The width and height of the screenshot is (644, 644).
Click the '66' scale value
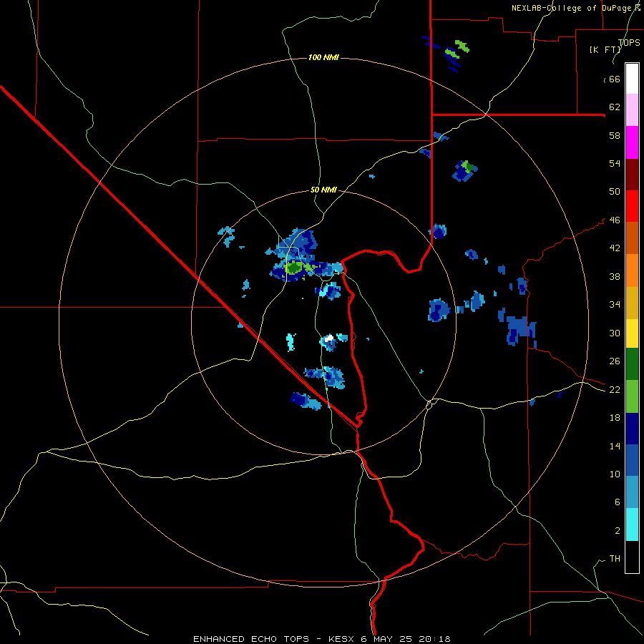point(615,79)
